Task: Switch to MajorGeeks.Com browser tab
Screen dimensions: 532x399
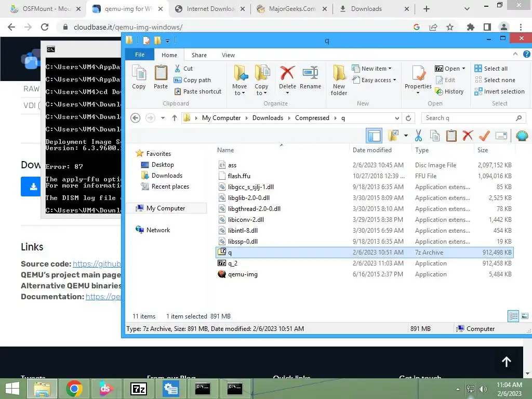Action: point(292,9)
